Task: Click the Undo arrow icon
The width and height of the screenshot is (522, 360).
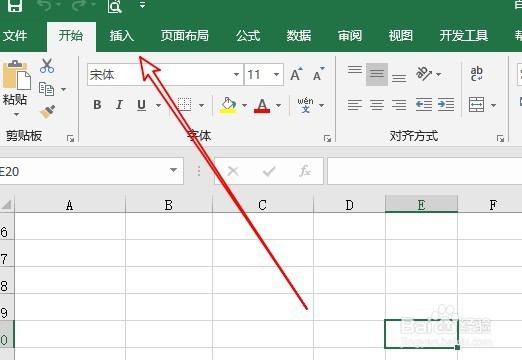Action: 44,5
